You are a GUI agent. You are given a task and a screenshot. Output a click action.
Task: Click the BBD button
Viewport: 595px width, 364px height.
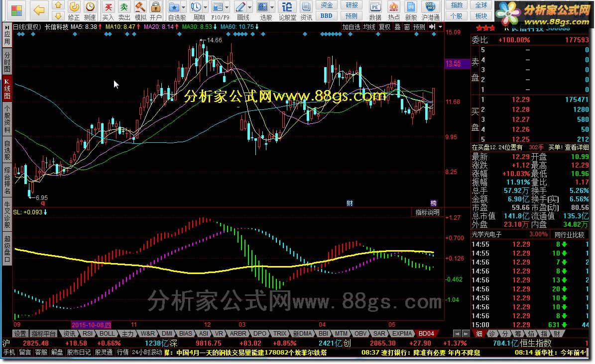click(x=326, y=16)
